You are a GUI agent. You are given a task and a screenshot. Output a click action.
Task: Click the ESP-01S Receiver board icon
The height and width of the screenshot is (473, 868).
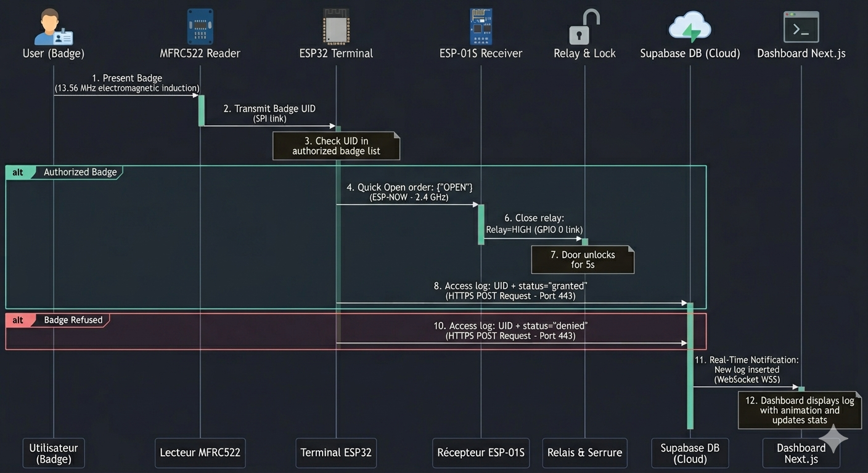(480, 26)
